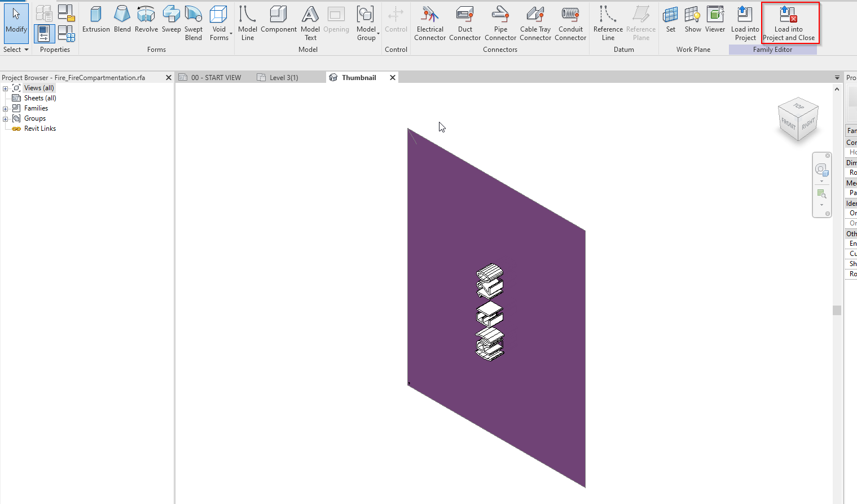
Task: Draw a Model Line
Action: pos(248,23)
